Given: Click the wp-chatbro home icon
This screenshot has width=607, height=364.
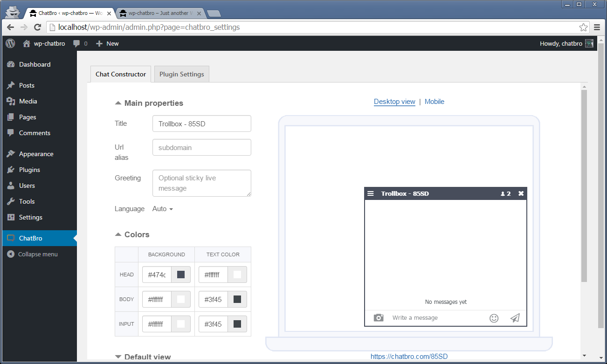Looking at the screenshot, I should [x=27, y=43].
